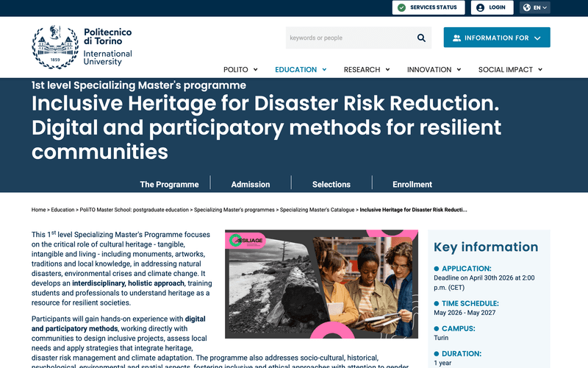Click the globe language icon
Viewport: 588px width, 368px height.
pyautogui.click(x=526, y=7)
